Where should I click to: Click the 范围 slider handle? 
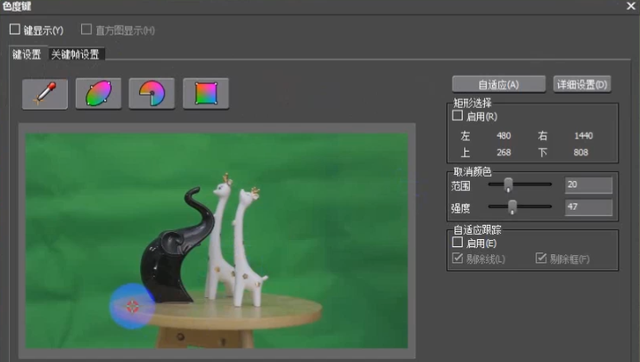tap(508, 184)
